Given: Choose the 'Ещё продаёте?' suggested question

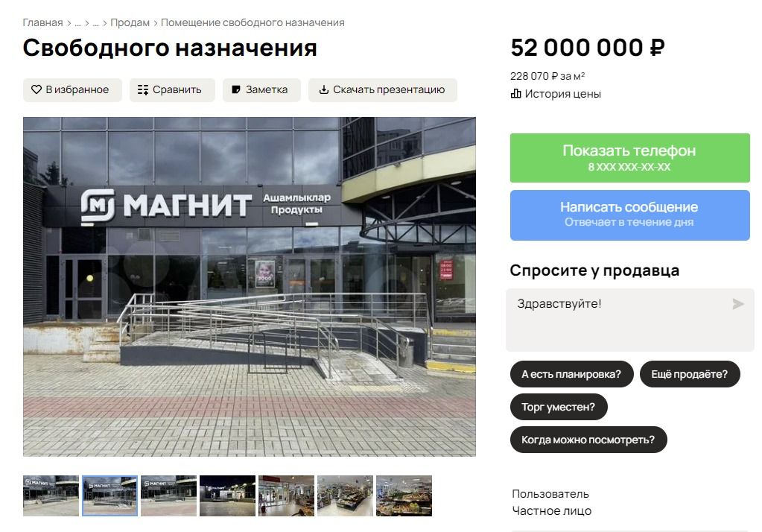Looking at the screenshot, I should tap(690, 374).
